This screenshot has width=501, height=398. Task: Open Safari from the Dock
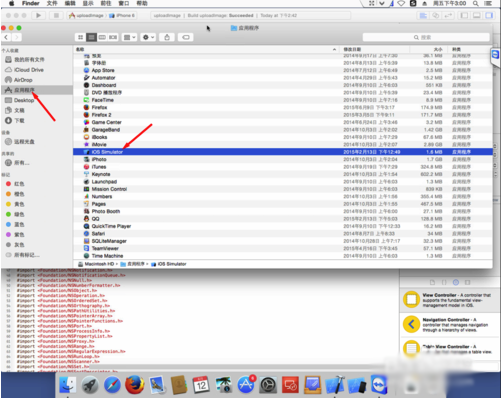[x=112, y=385]
